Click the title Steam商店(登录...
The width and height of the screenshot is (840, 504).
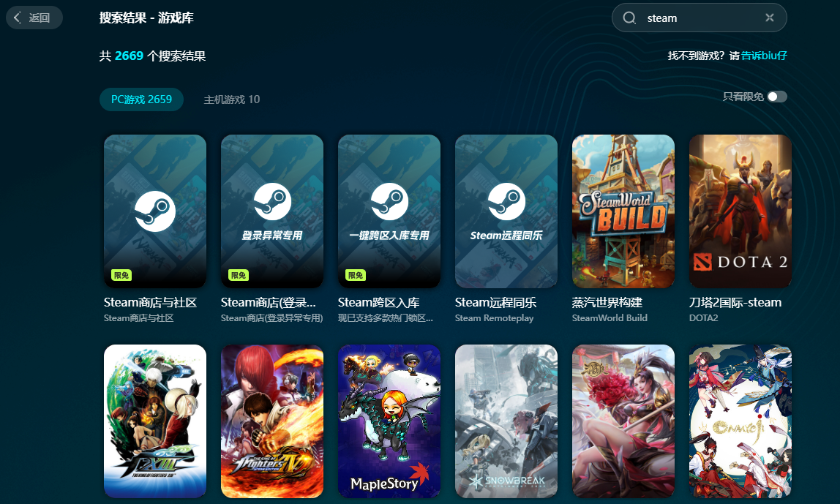point(268,303)
